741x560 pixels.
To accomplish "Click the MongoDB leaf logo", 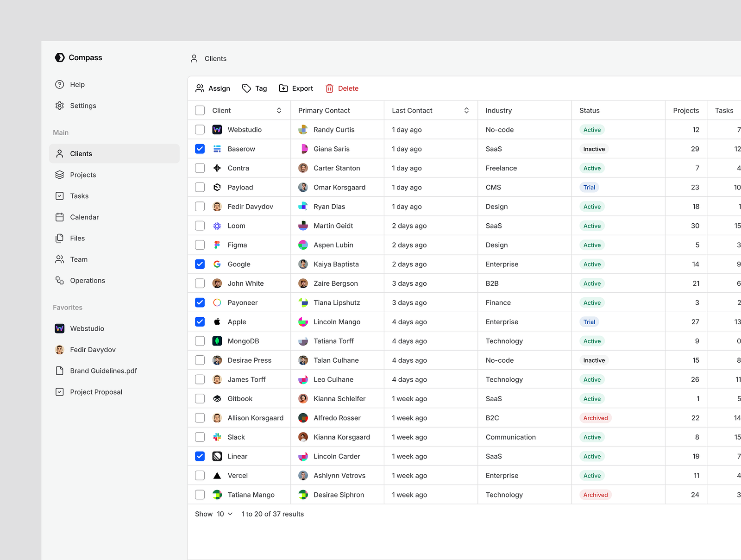I will [x=217, y=341].
